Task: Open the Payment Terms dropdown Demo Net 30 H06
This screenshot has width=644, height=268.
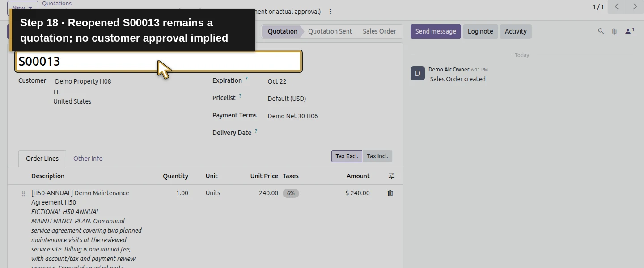Action: click(x=292, y=116)
